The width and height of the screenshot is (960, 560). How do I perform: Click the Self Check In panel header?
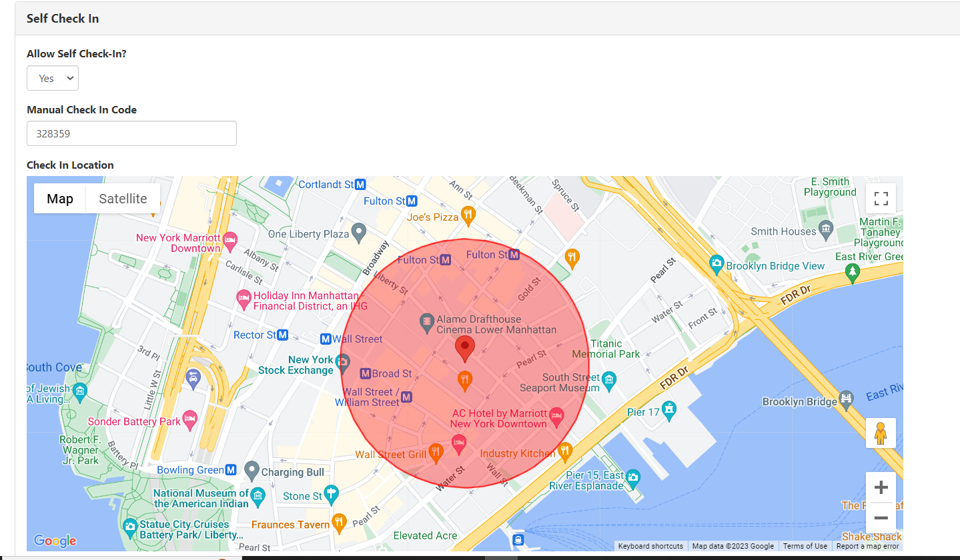(487, 19)
